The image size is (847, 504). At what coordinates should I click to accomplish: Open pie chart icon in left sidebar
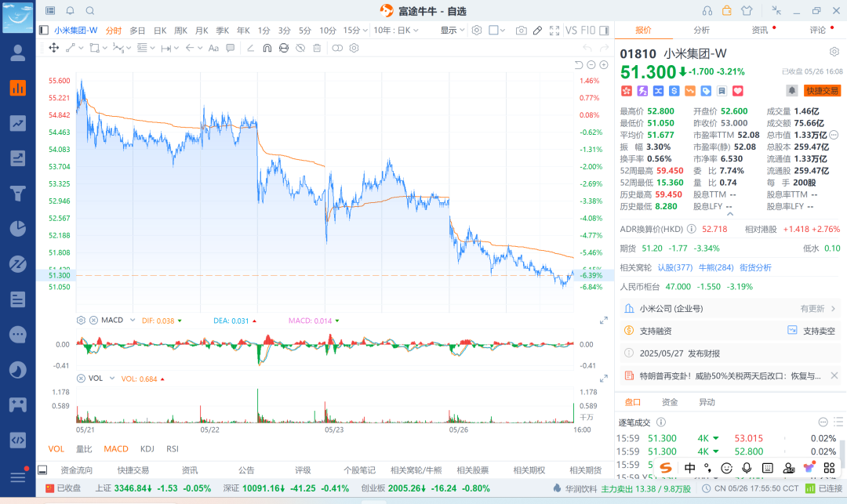point(18,229)
